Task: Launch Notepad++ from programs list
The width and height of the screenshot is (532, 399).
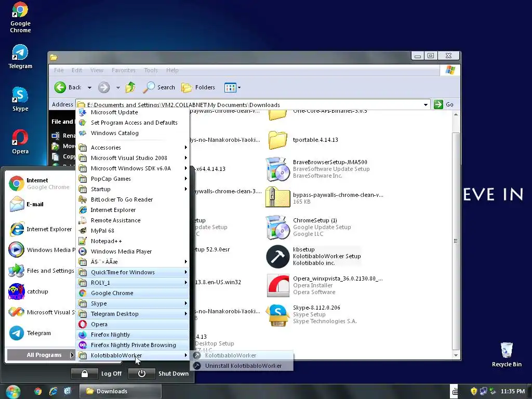Action: (132, 241)
